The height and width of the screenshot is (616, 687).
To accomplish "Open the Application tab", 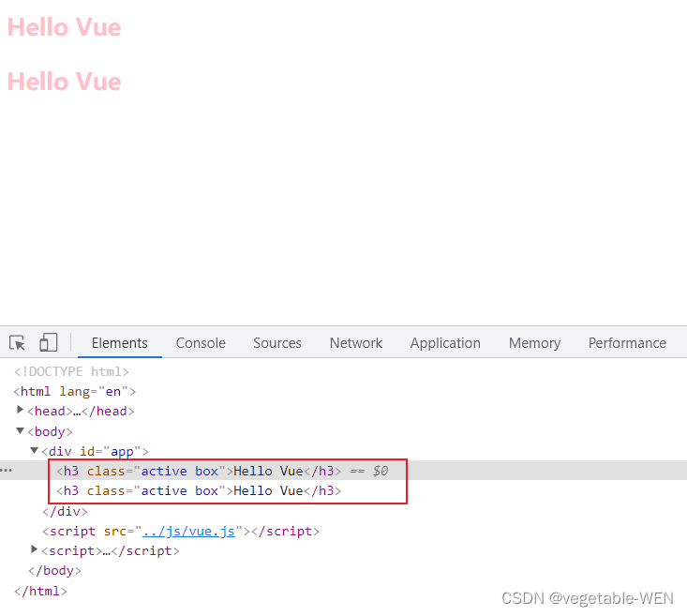I will [x=445, y=343].
